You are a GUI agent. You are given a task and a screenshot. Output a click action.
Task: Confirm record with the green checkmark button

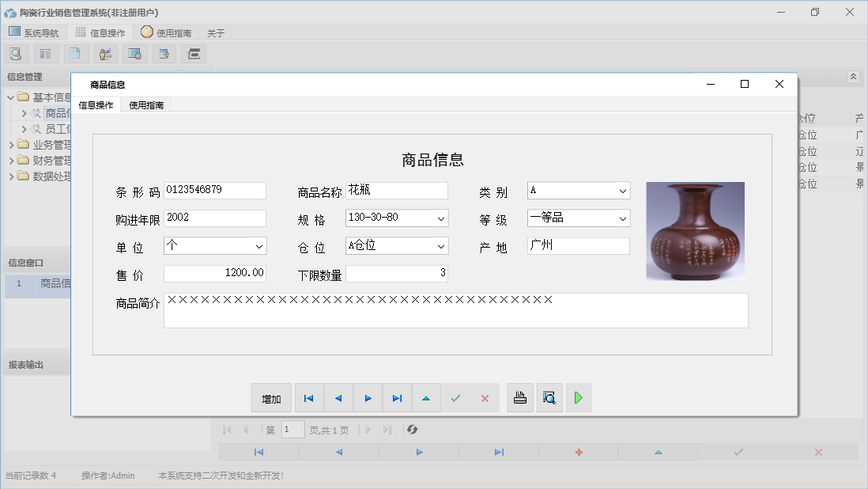(x=456, y=398)
